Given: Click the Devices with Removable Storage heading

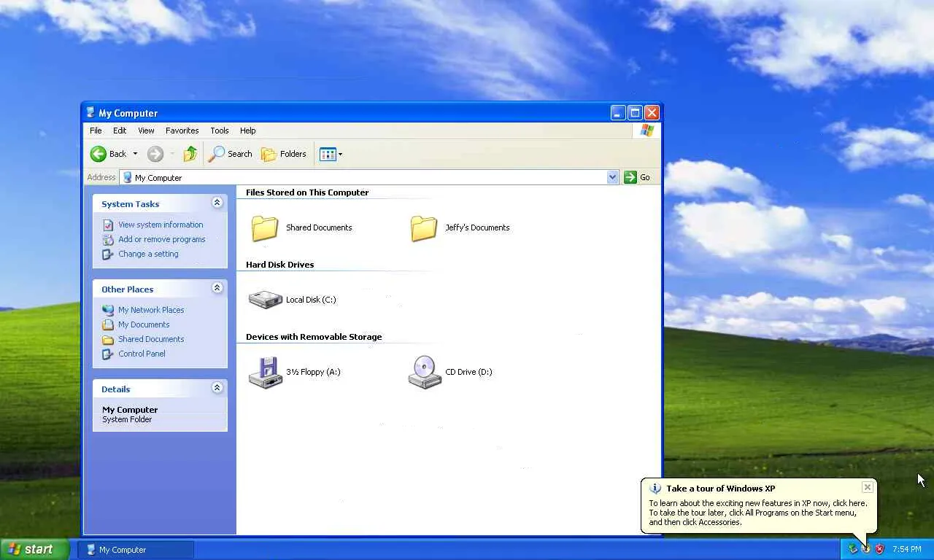Looking at the screenshot, I should pyautogui.click(x=314, y=337).
